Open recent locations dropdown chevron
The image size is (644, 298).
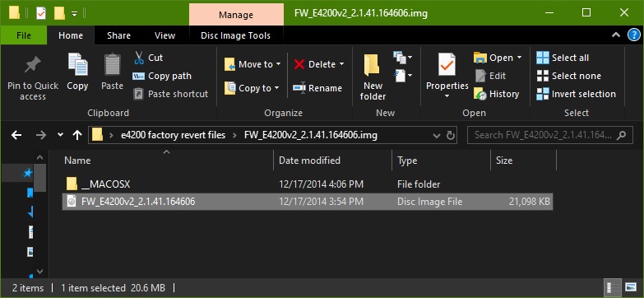60,135
